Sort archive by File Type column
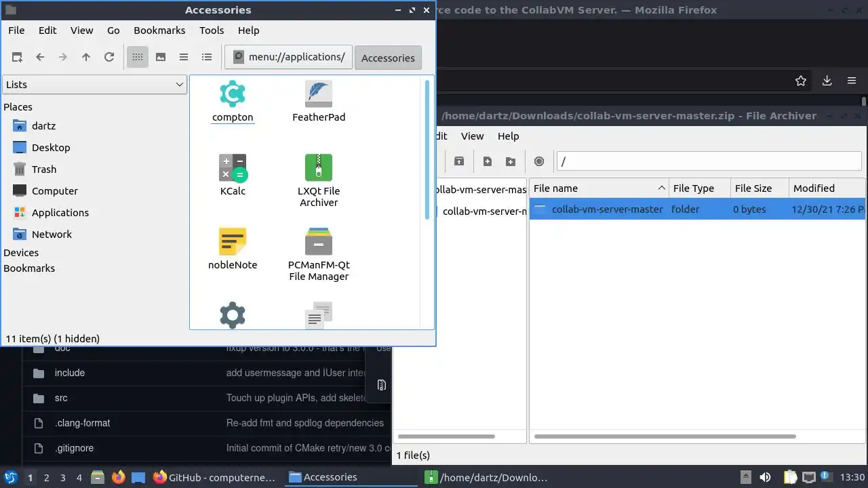Image resolution: width=868 pixels, height=488 pixels. coord(700,188)
